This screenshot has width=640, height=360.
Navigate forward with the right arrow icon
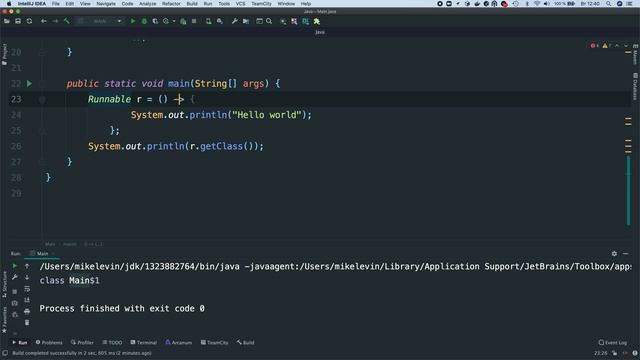pyautogui.click(x=55, y=21)
